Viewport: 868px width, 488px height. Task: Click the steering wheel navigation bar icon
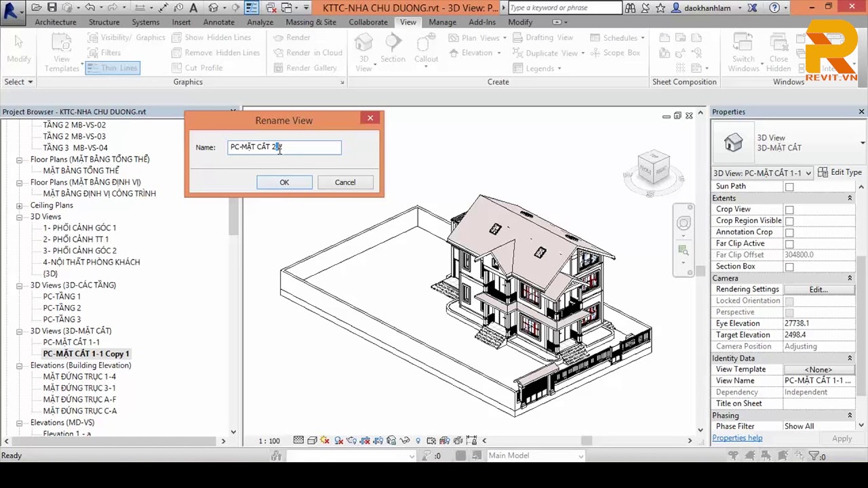(x=684, y=224)
